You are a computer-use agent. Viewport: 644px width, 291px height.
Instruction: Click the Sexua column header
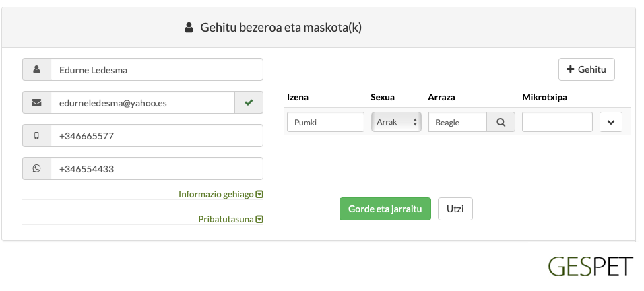point(383,97)
